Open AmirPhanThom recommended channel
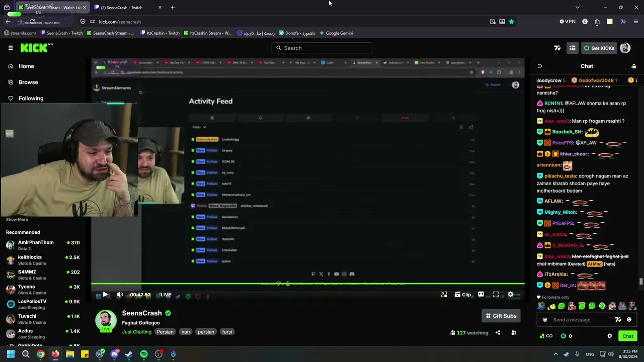 point(43,245)
